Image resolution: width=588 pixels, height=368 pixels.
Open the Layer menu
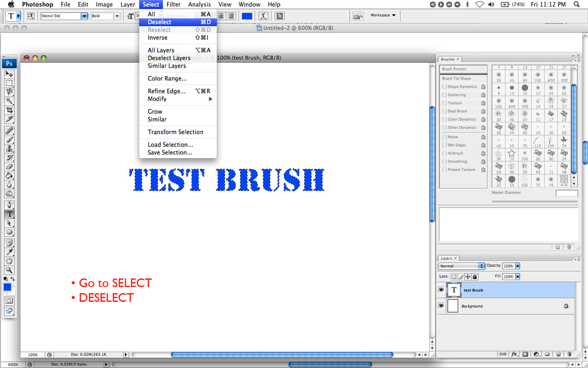[128, 5]
